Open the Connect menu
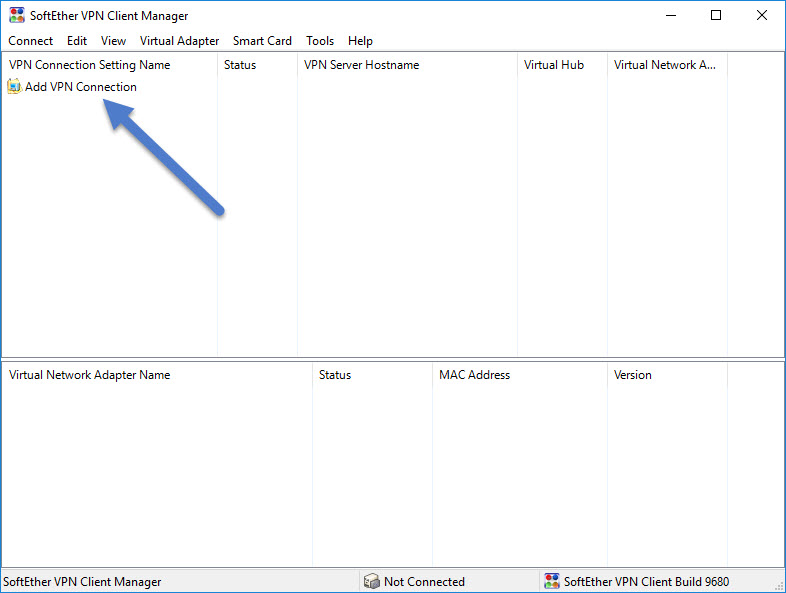This screenshot has width=786, height=593. pos(31,41)
